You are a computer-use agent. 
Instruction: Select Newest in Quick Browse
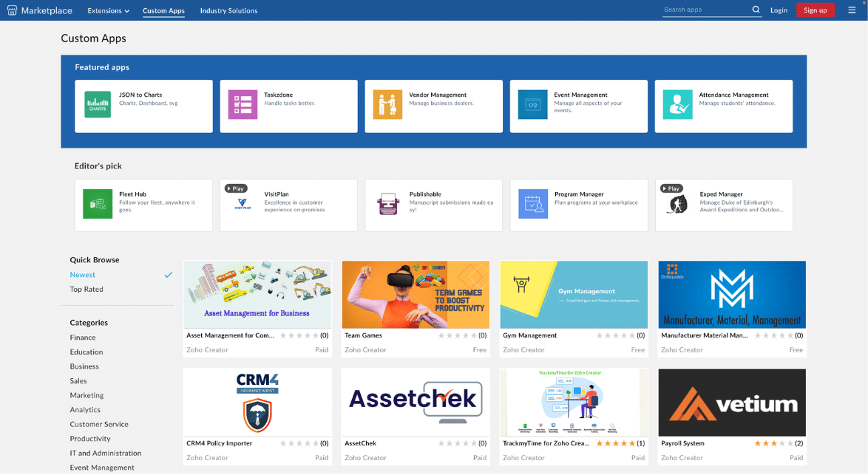(83, 275)
